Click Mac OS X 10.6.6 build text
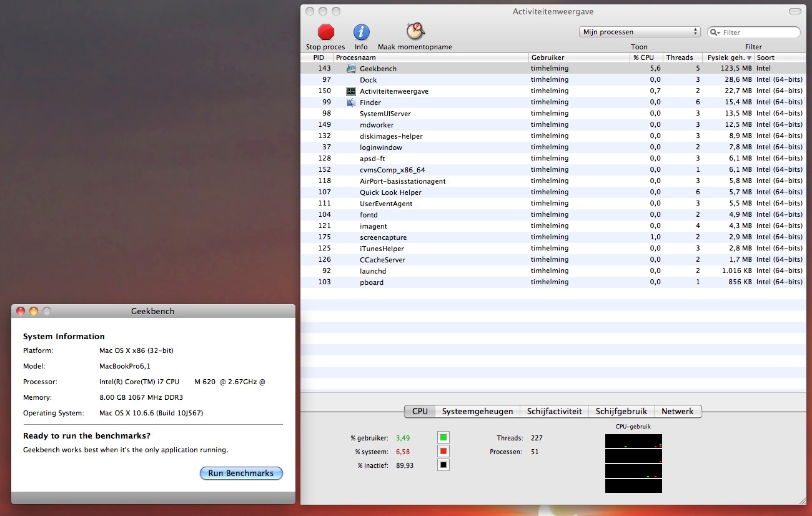 click(x=151, y=413)
